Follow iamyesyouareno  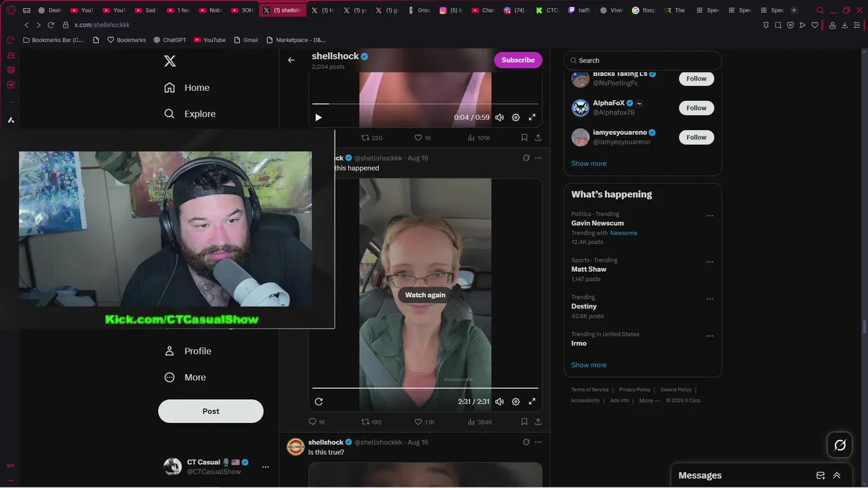click(696, 137)
